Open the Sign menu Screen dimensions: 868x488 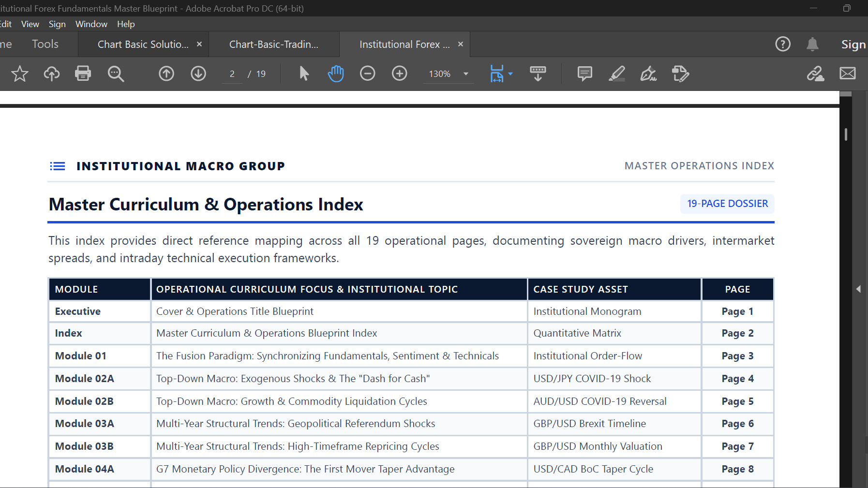[x=57, y=24]
